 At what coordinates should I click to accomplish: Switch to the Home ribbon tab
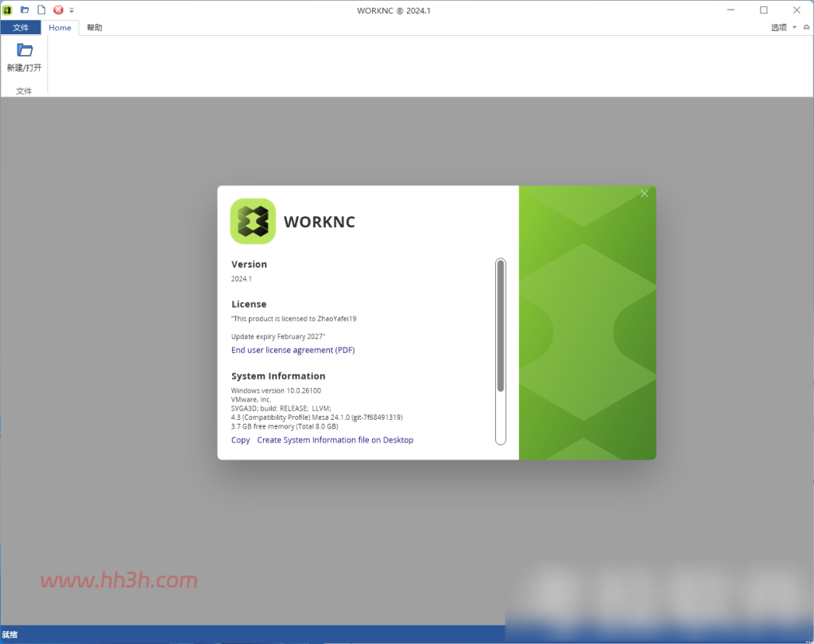click(x=60, y=28)
